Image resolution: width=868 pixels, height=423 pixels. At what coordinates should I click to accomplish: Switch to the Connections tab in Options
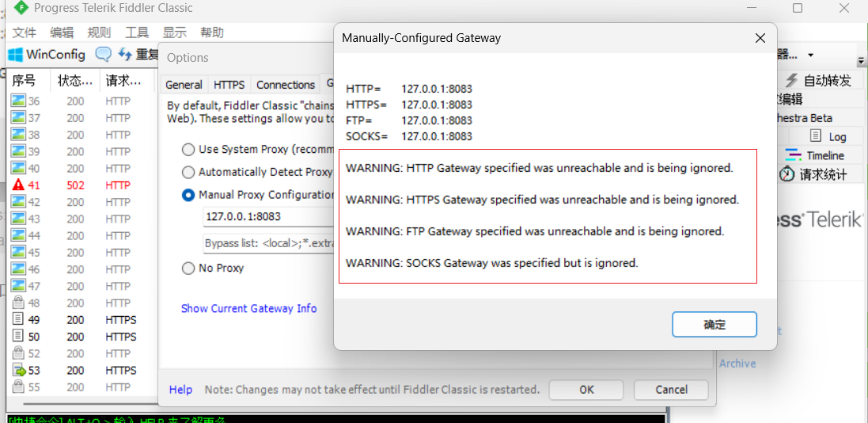[x=286, y=85]
